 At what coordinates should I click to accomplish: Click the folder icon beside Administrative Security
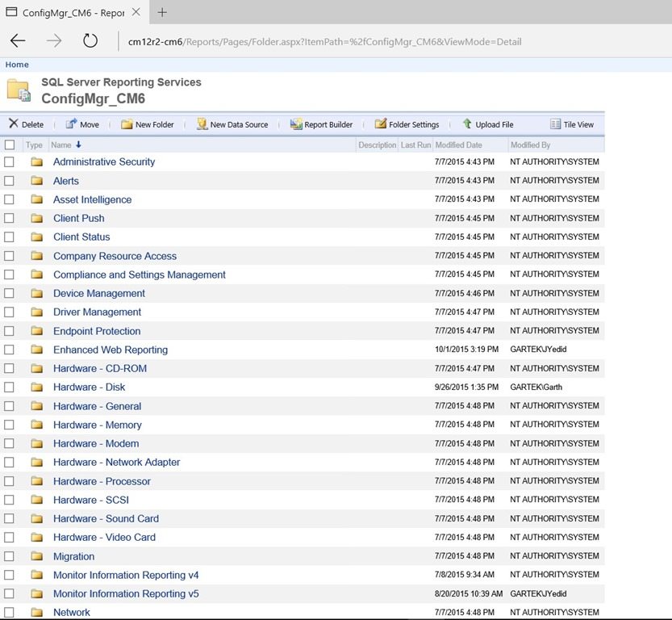[37, 161]
